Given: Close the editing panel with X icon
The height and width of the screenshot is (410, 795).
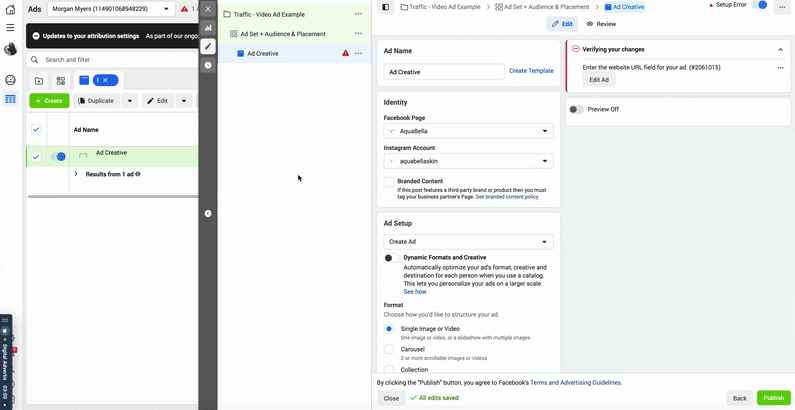Looking at the screenshot, I should point(208,9).
